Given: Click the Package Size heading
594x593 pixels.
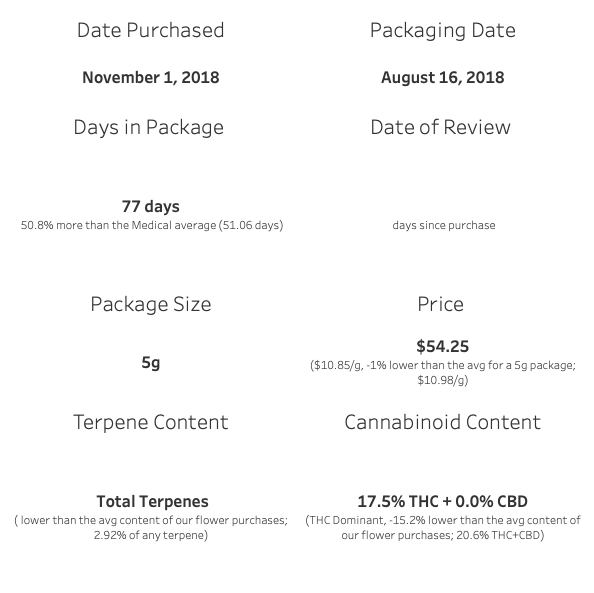Looking at the screenshot, I should pos(151,305).
